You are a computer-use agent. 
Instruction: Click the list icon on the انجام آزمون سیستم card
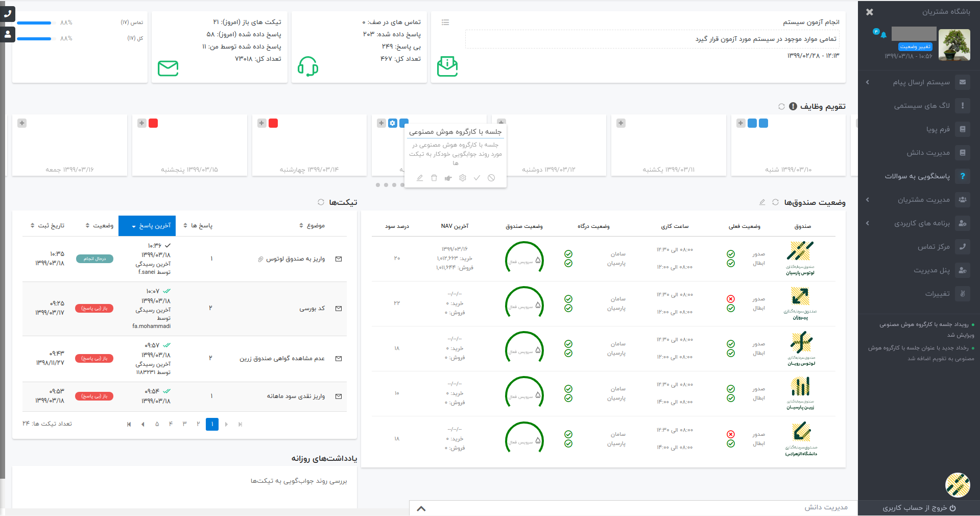pyautogui.click(x=445, y=22)
